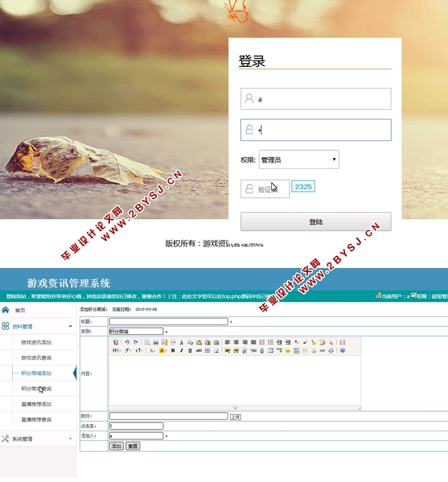Click the print icon in editor toolbar

(x=156, y=342)
